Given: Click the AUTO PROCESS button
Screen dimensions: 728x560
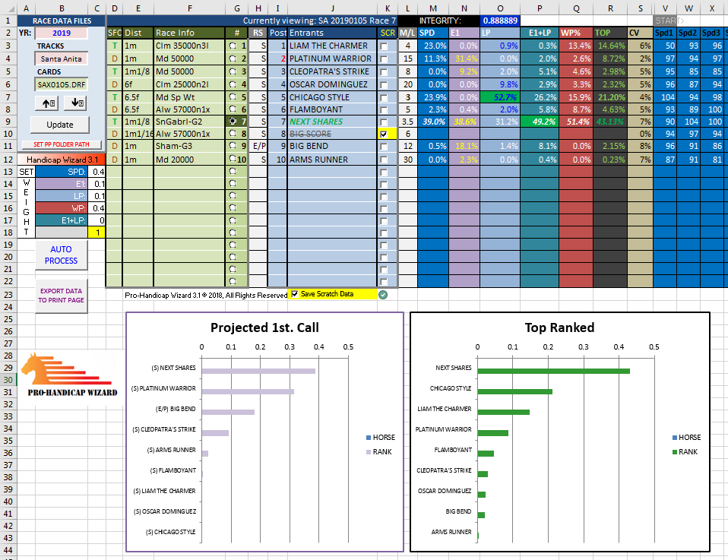Looking at the screenshot, I should [x=61, y=255].
